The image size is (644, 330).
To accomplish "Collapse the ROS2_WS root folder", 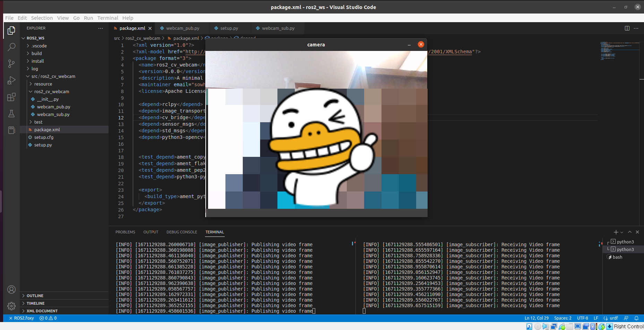I will click(x=64, y=38).
